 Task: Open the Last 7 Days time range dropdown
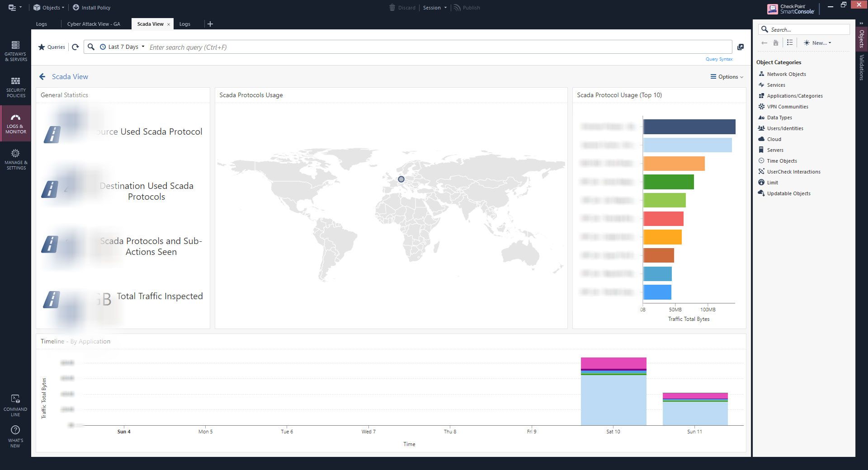(x=122, y=47)
